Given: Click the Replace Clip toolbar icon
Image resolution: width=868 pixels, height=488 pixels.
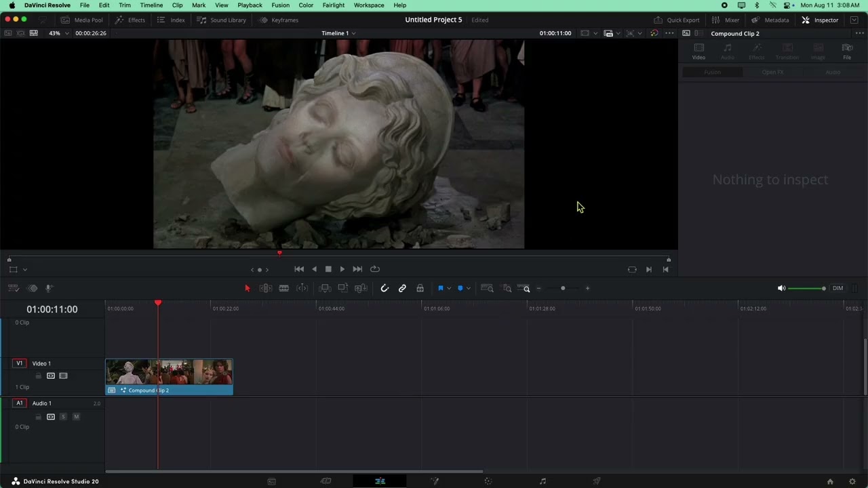Looking at the screenshot, I should click(x=361, y=289).
